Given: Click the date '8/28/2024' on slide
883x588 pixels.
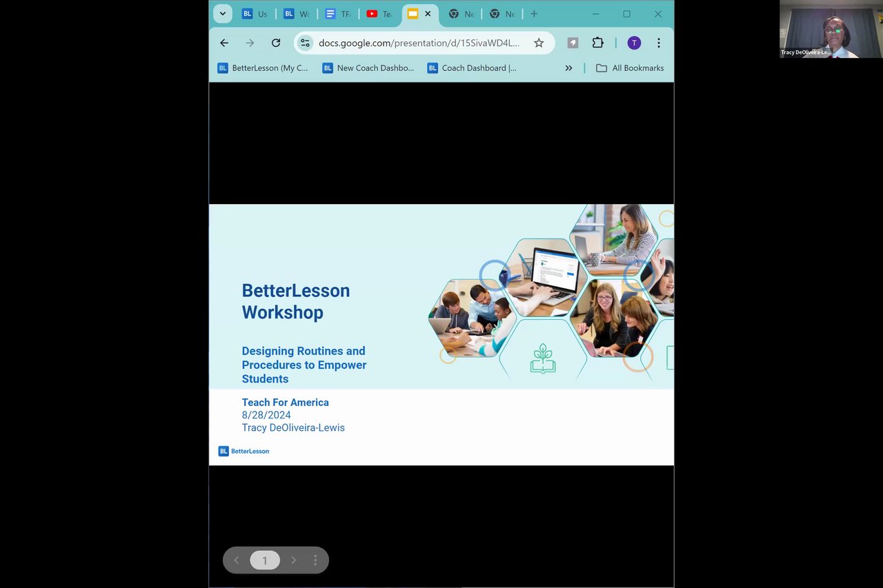Looking at the screenshot, I should 266,415.
